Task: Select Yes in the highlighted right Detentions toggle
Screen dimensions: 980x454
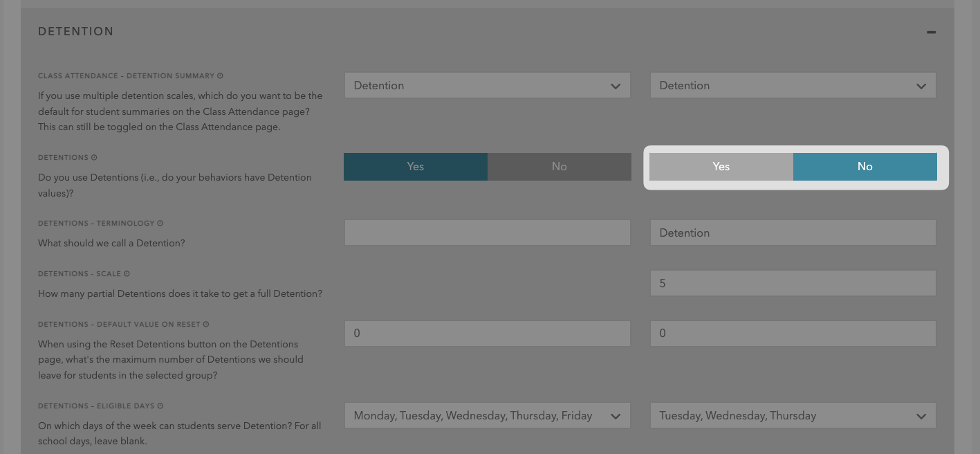Action: pos(721,167)
